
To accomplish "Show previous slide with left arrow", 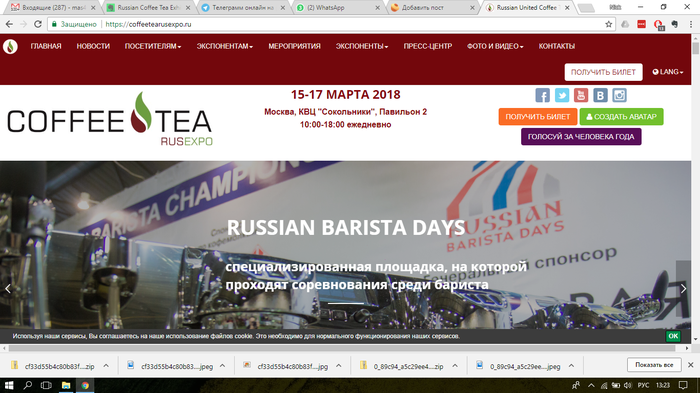I will 8,288.
